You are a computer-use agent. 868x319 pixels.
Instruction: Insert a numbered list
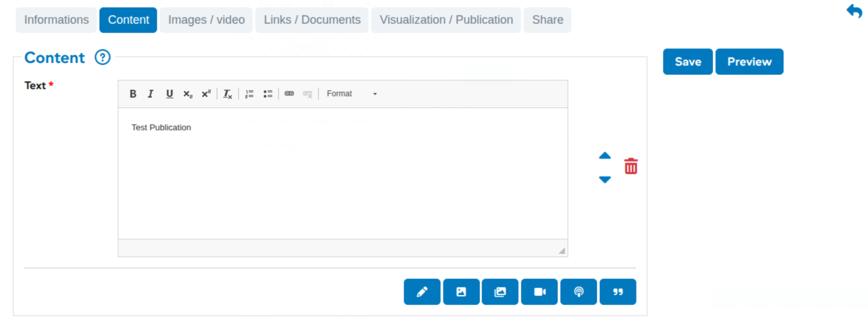(x=249, y=94)
